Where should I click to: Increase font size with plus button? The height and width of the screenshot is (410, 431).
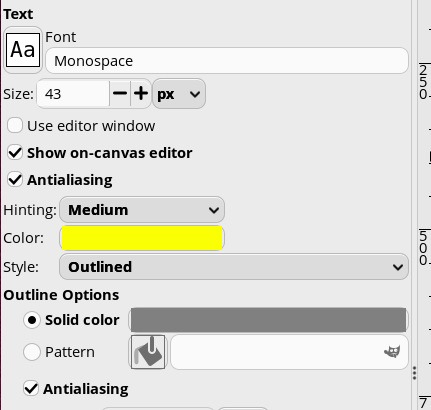pos(141,94)
